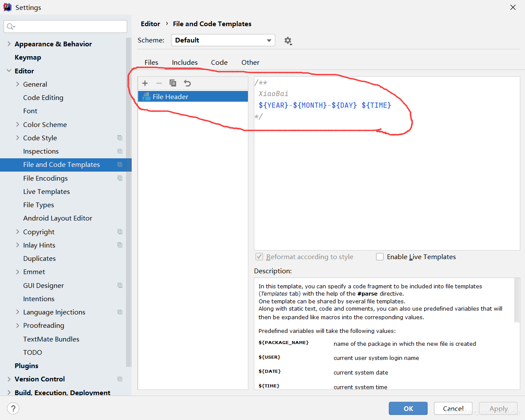This screenshot has height=420, width=525.
Task: Collapse the Editor section
Action: pyautogui.click(x=9, y=71)
